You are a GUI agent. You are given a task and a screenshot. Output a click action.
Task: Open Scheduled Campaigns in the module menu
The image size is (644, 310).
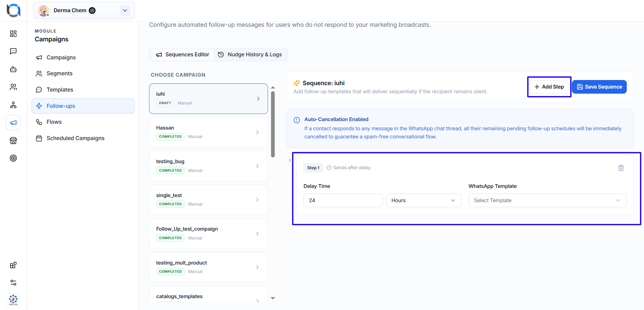(x=83, y=138)
